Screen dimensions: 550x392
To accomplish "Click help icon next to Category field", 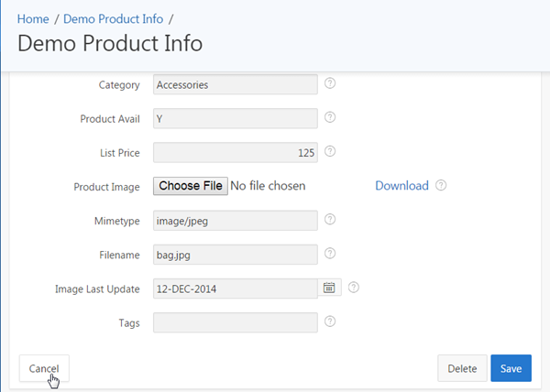I will click(330, 83).
